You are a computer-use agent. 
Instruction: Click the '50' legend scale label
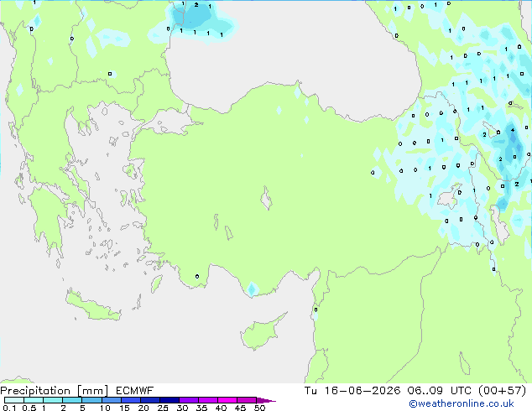(259, 408)
